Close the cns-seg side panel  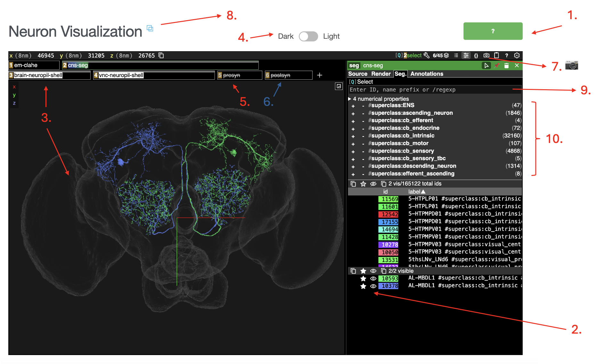point(517,66)
